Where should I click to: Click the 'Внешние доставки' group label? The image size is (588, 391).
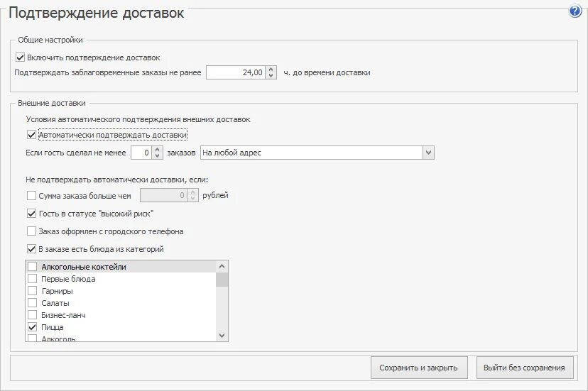pyautogui.click(x=52, y=103)
